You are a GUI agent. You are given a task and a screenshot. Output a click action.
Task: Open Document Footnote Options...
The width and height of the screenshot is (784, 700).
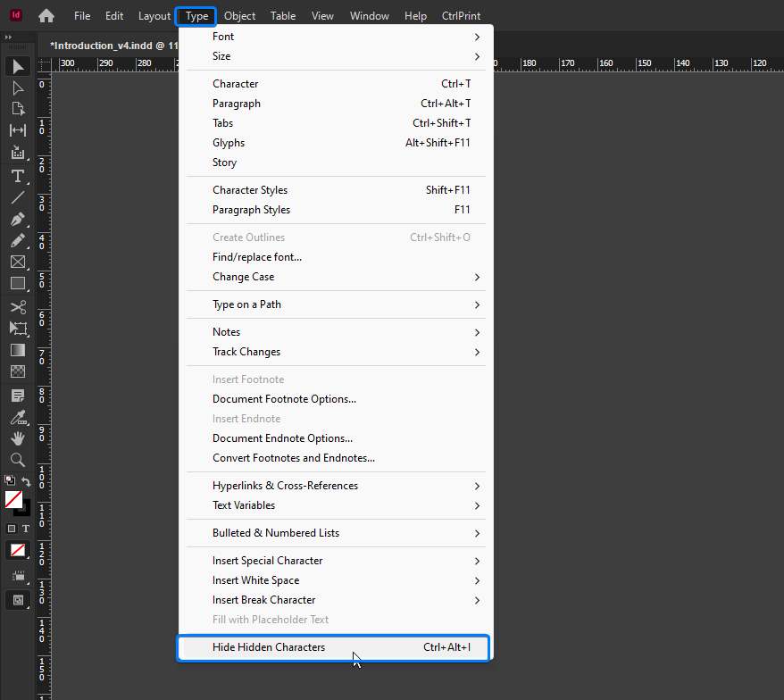pyautogui.click(x=336, y=399)
